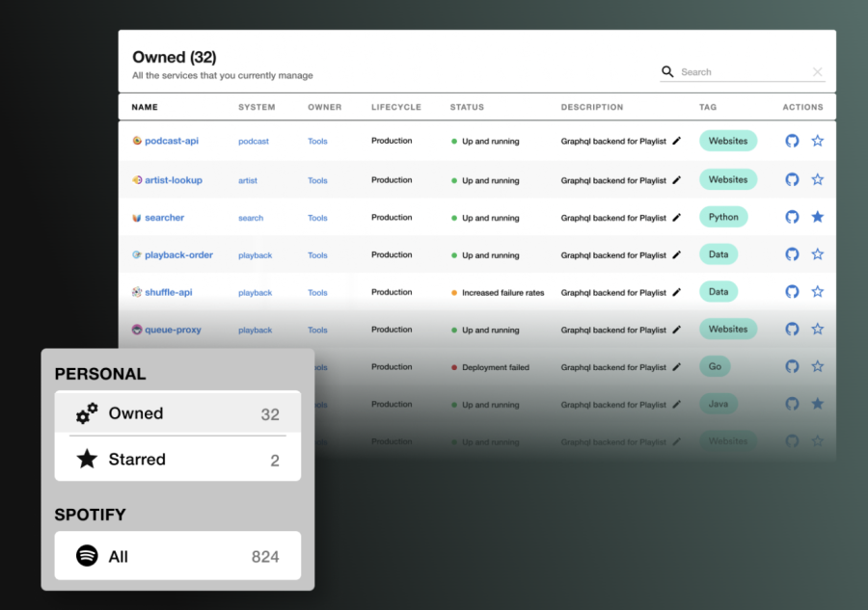The image size is (868, 610).
Task: Click the Spotify logo icon
Action: [87, 555]
